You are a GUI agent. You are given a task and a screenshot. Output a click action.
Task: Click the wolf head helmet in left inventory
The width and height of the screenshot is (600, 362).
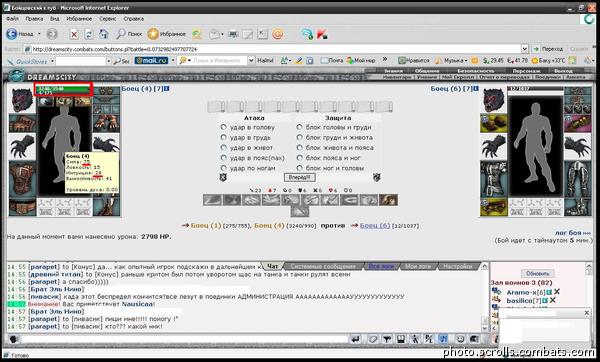click(22, 99)
